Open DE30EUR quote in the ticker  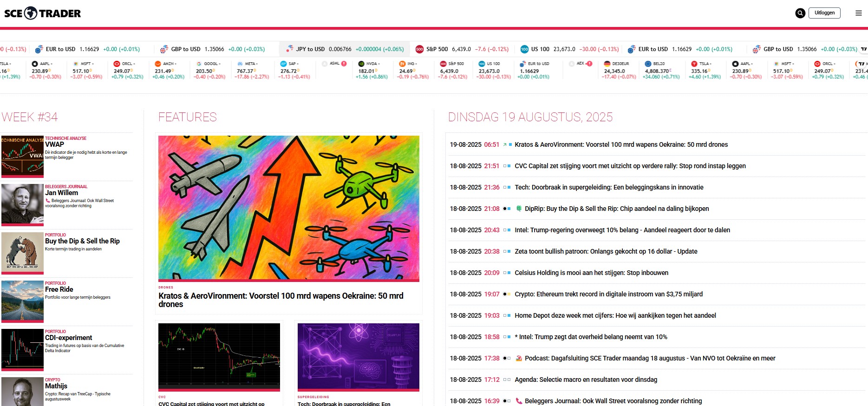(x=620, y=70)
